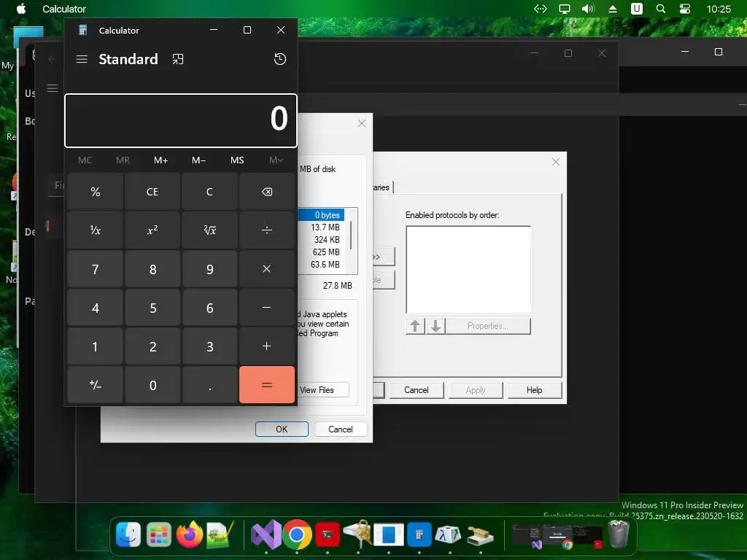Open Google Chrome from the dock
Viewport: 747px width, 560px height.
[x=297, y=534]
